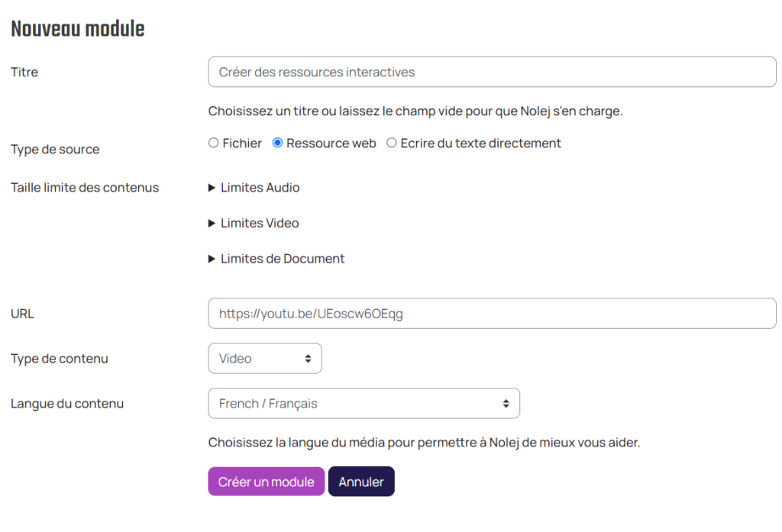The width and height of the screenshot is (782, 532).
Task: Click the Titre text input field
Action: [x=492, y=73]
